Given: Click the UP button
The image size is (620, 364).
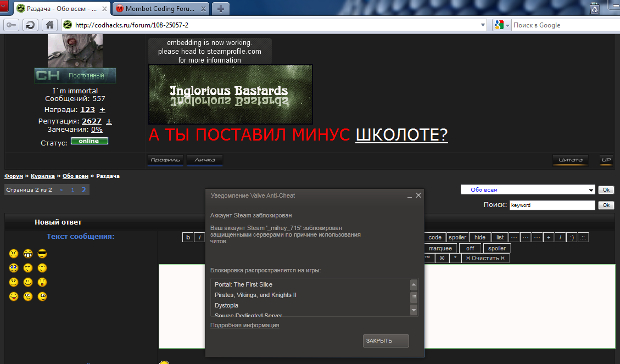Looking at the screenshot, I should 606,160.
